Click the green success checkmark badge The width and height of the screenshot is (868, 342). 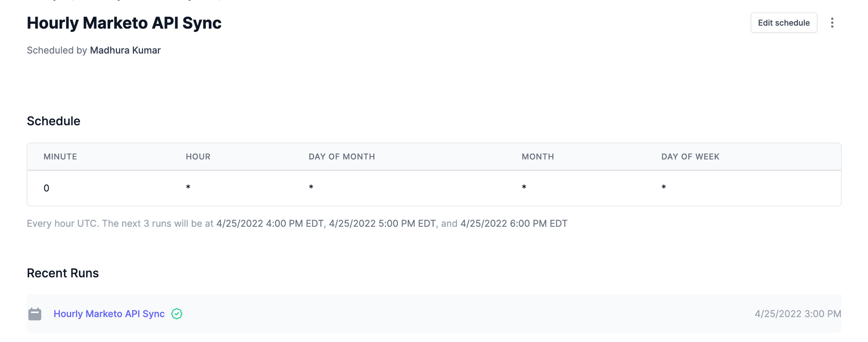177,314
